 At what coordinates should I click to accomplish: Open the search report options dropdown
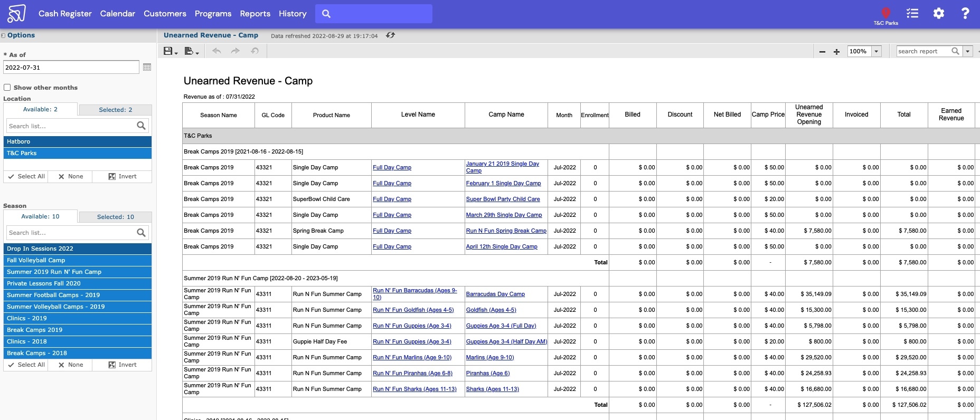tap(968, 51)
